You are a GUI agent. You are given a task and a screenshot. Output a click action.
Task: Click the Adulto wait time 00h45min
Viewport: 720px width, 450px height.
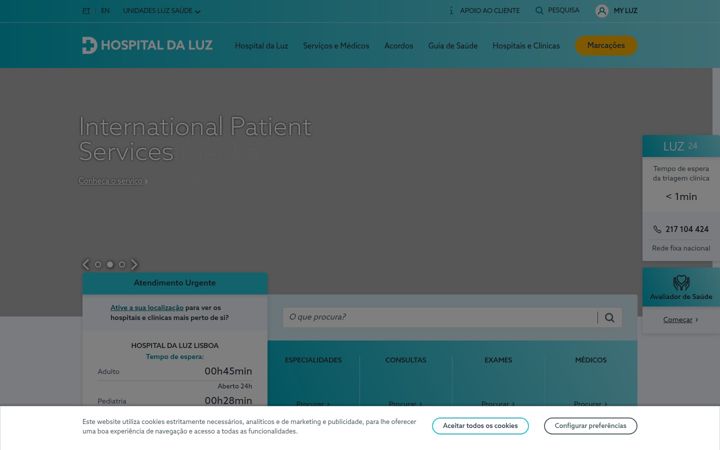click(x=228, y=371)
